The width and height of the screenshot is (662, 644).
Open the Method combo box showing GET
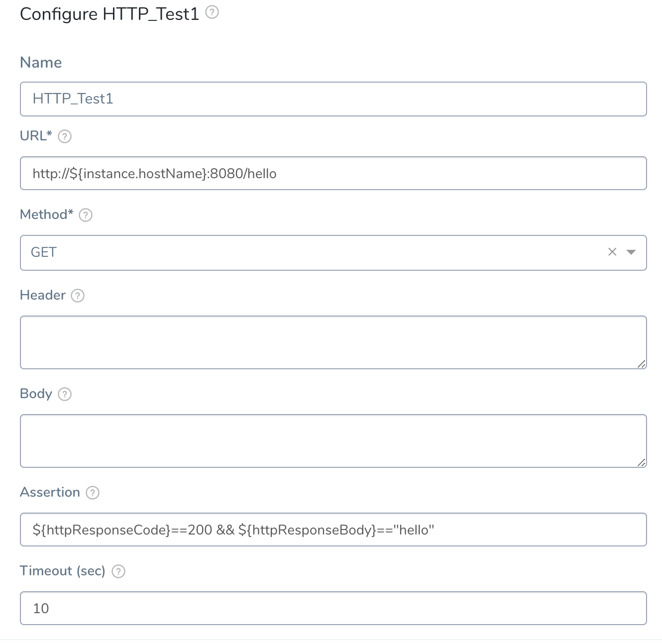(333, 253)
